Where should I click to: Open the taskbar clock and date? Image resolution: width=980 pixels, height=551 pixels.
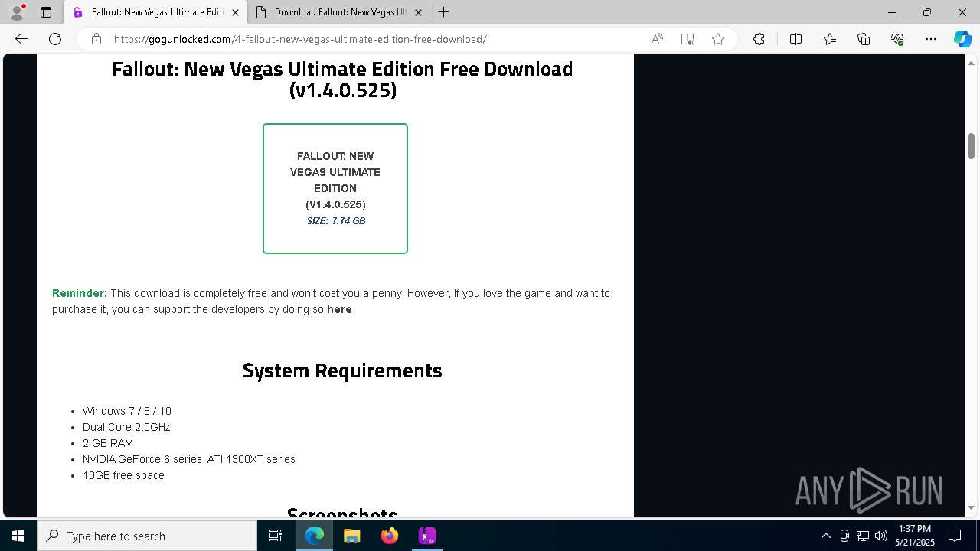[914, 536]
